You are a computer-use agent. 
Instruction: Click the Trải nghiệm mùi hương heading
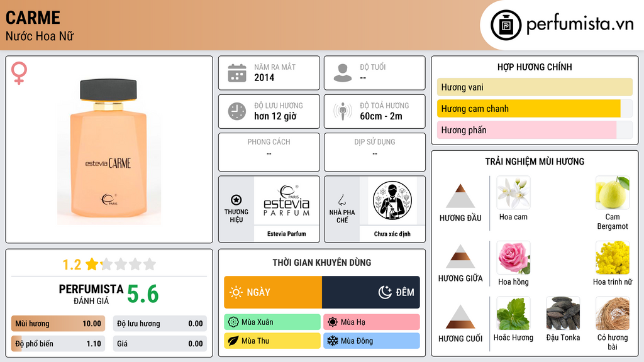point(535,162)
